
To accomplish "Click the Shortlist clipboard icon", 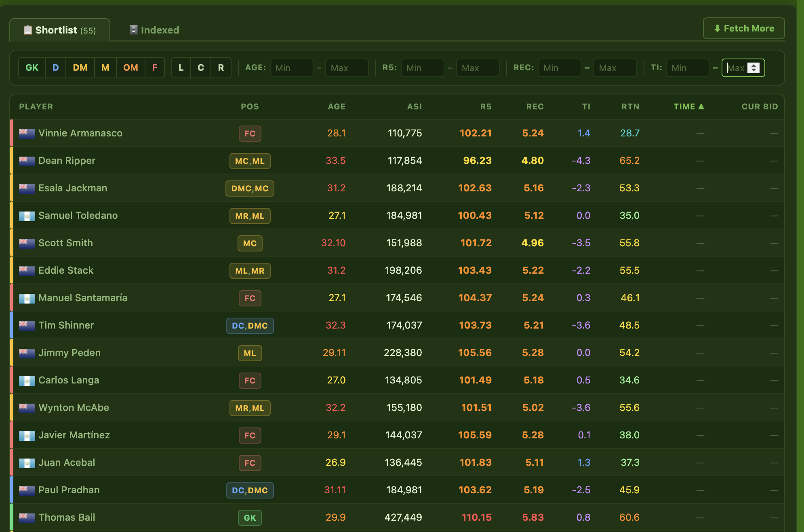I will coord(28,30).
